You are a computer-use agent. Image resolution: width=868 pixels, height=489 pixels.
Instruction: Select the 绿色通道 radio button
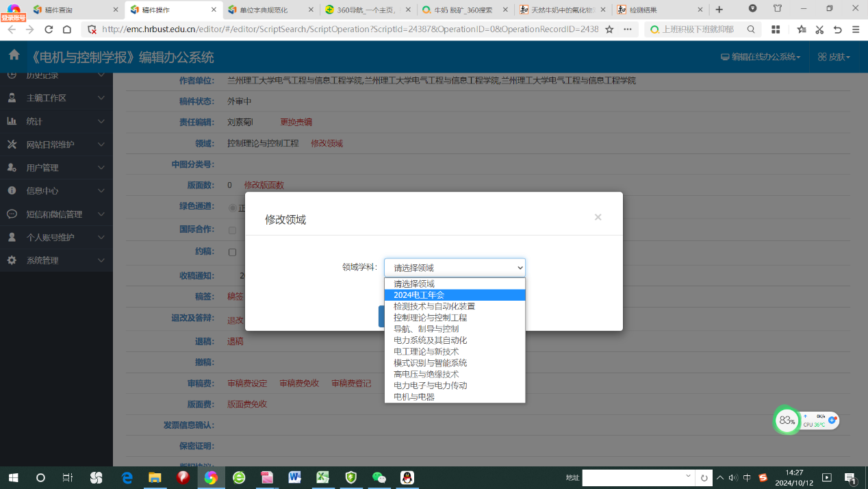(232, 208)
